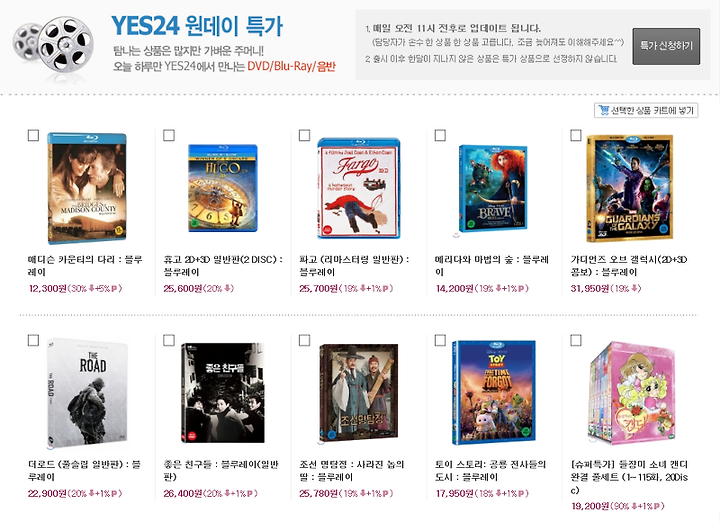This screenshot has width=720, height=522.
Task: Open the Hugo cover thumbnail
Action: (x=223, y=188)
